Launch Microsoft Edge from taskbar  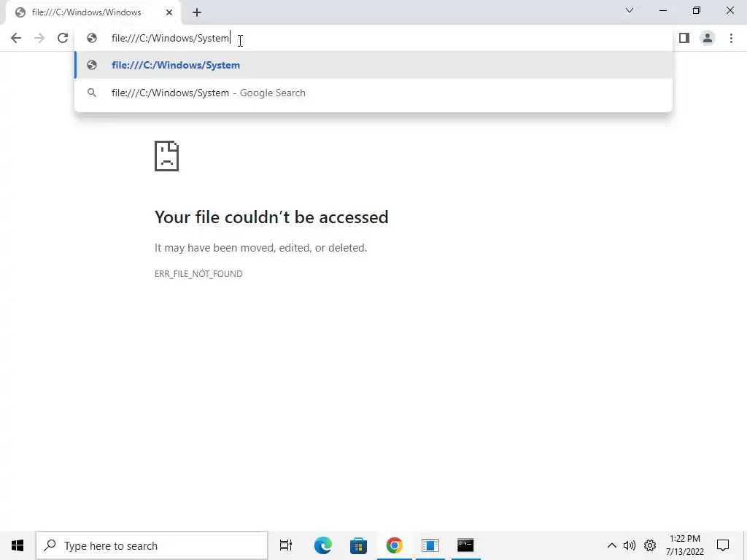click(323, 545)
